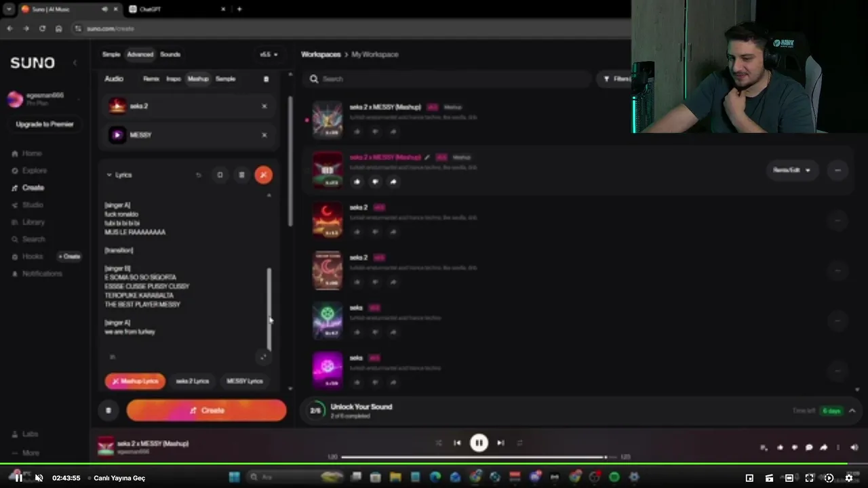Open comments for the playing song

pyautogui.click(x=808, y=447)
